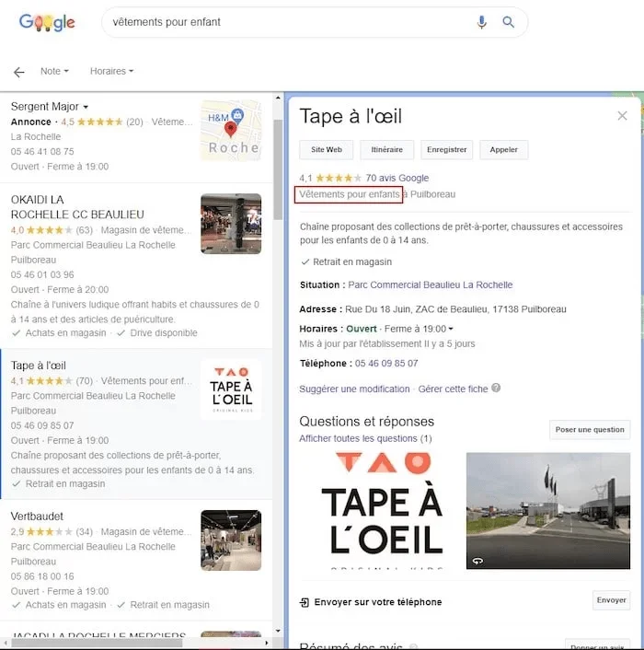Open the 70 avis Google link

(x=397, y=178)
